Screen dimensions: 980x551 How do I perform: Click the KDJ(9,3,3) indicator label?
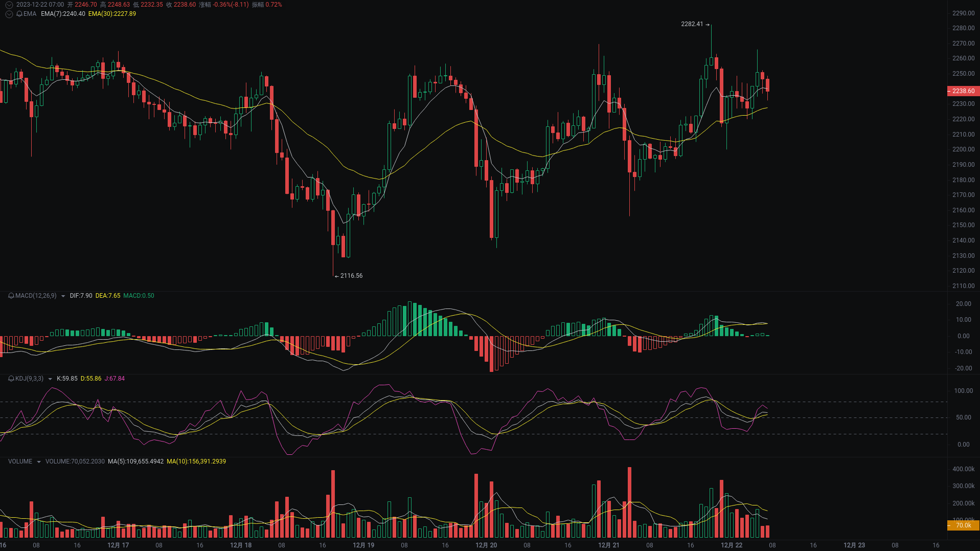(x=29, y=379)
